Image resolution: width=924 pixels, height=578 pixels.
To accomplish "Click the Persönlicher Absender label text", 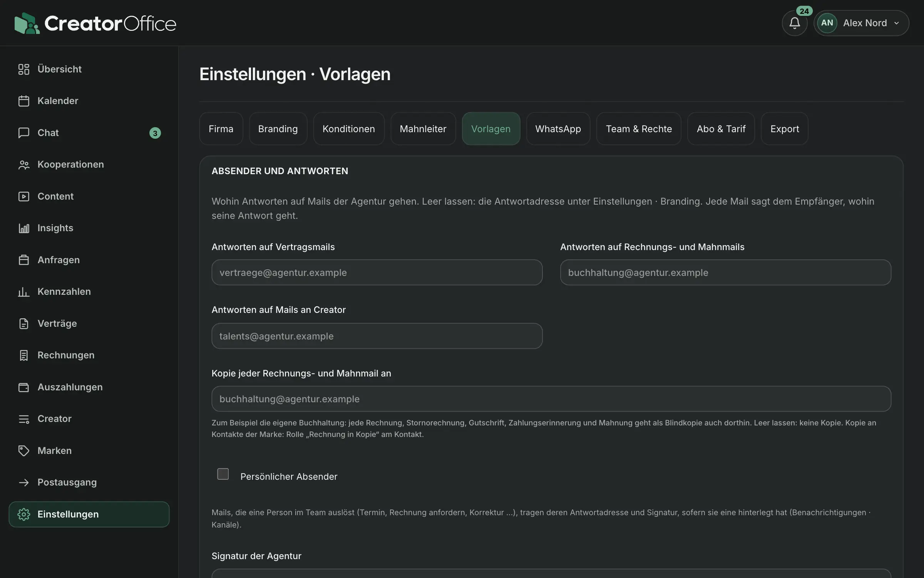I will point(289,477).
